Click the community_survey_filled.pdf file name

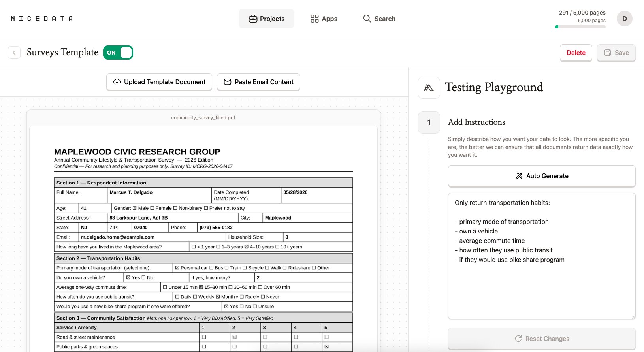203,118
